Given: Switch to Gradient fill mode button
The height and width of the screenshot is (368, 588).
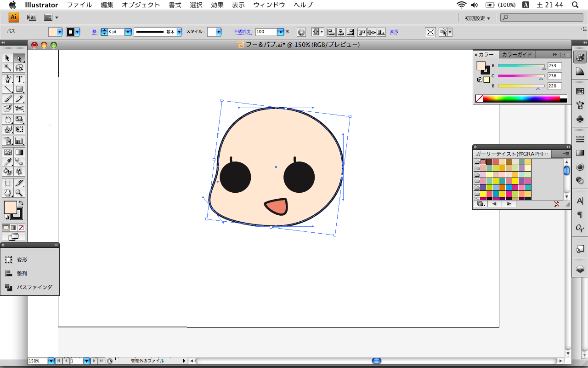Looking at the screenshot, I should coord(14,228).
